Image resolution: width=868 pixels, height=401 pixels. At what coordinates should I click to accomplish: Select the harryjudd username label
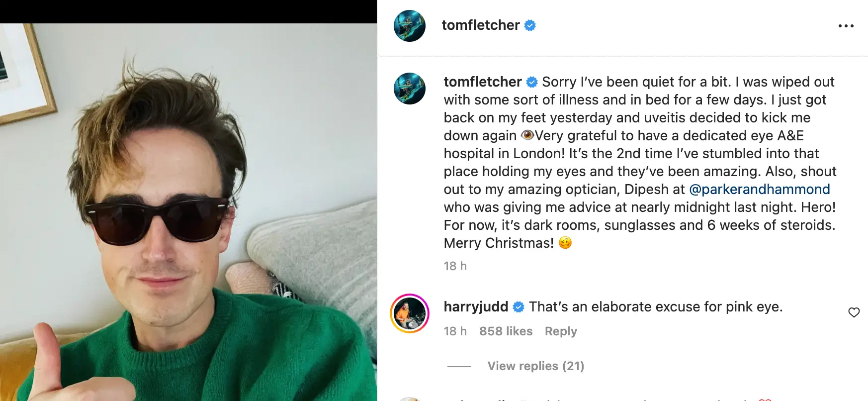pos(475,307)
